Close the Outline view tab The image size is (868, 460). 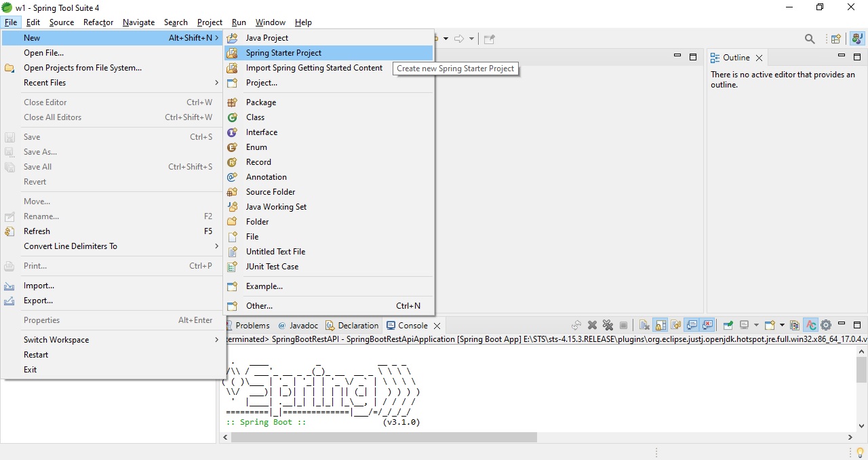(759, 58)
